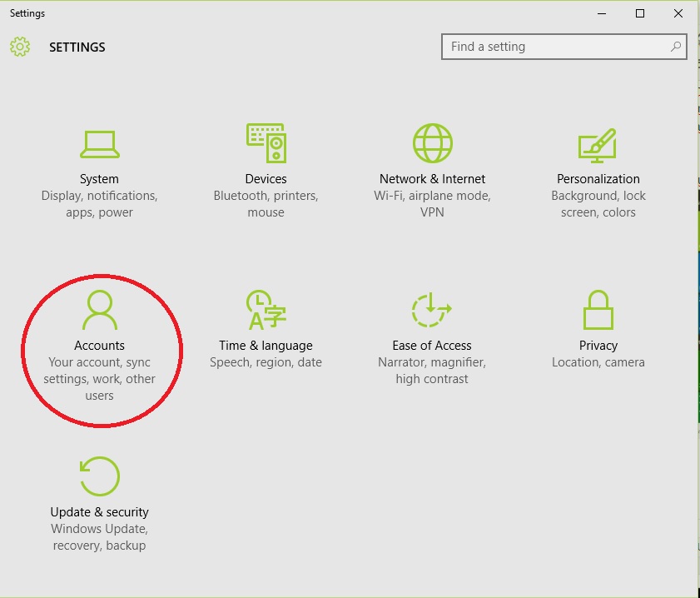Click 'Windows Update, recovery, backup' description

[x=100, y=537]
